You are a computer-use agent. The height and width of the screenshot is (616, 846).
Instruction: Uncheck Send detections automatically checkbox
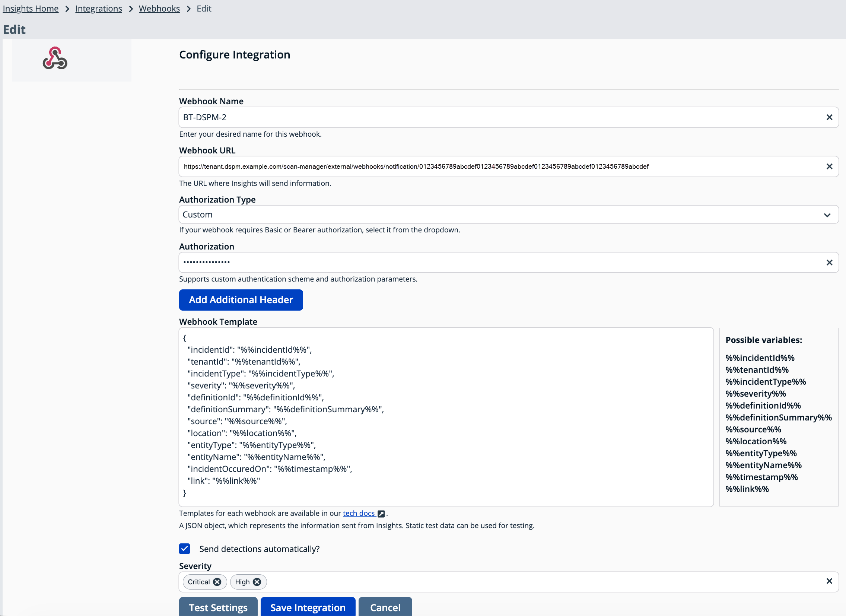coord(185,549)
